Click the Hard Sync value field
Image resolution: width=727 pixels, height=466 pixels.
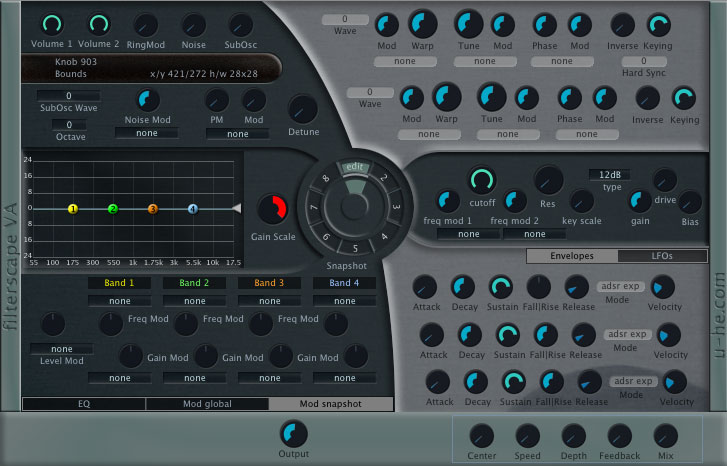point(644,61)
